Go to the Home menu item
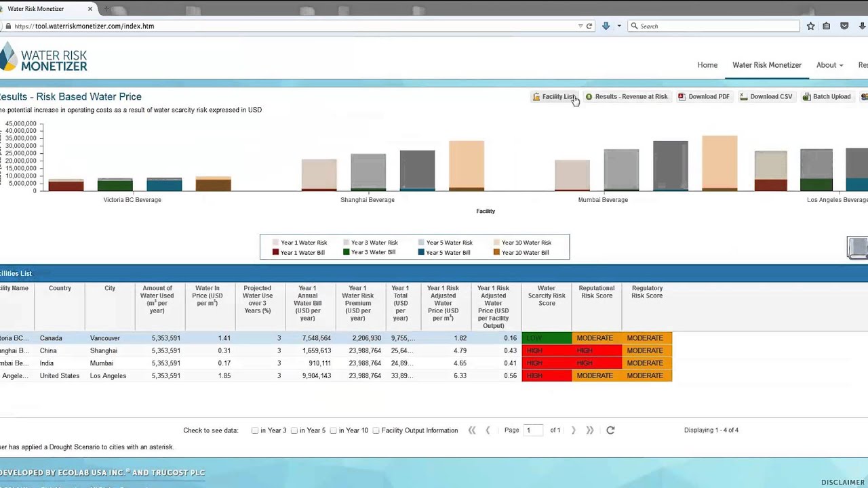This screenshot has height=488, width=868. point(707,65)
